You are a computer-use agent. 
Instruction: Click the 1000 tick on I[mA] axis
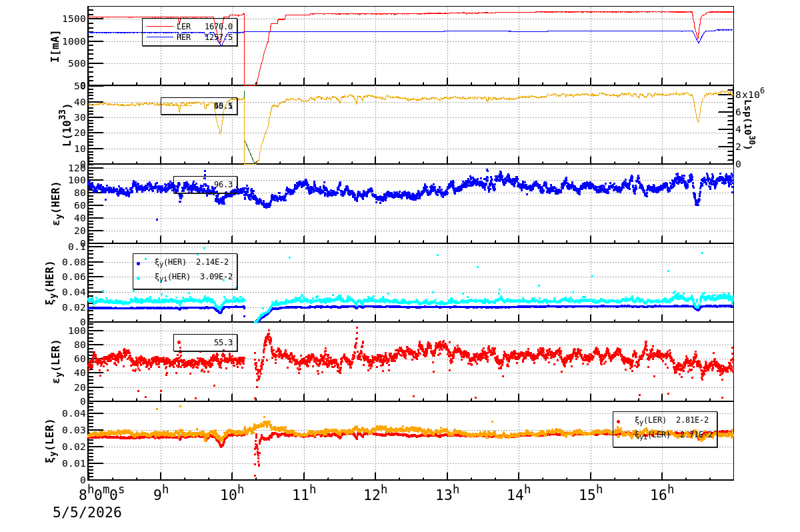tap(73, 41)
